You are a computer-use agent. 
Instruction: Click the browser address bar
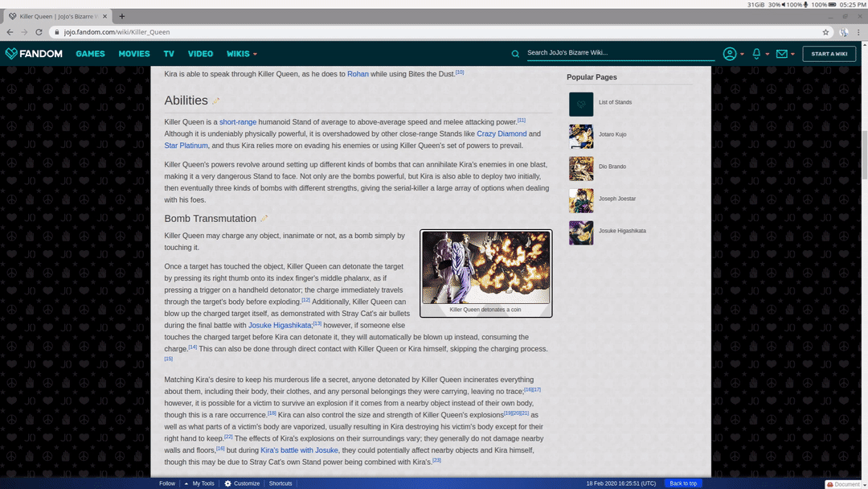click(439, 32)
